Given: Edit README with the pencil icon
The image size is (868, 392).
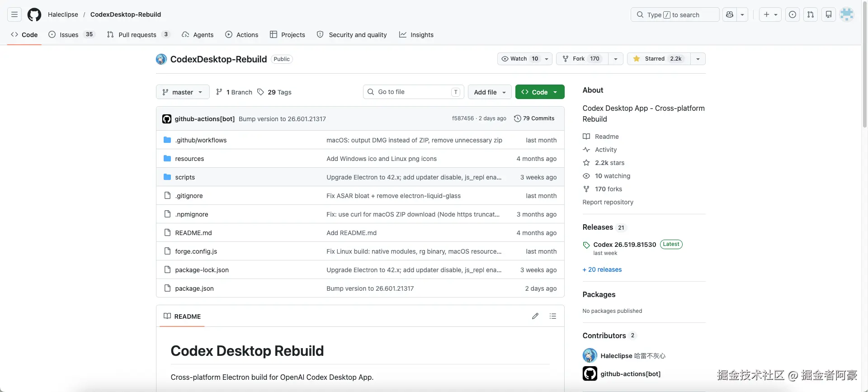Looking at the screenshot, I should point(535,316).
